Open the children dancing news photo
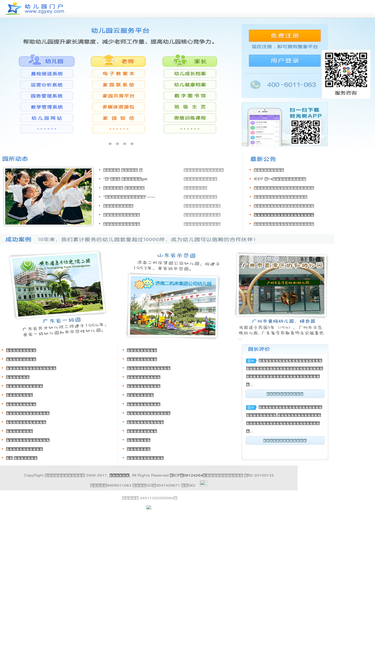This screenshot has height=667, width=375. pyautogui.click(x=48, y=196)
